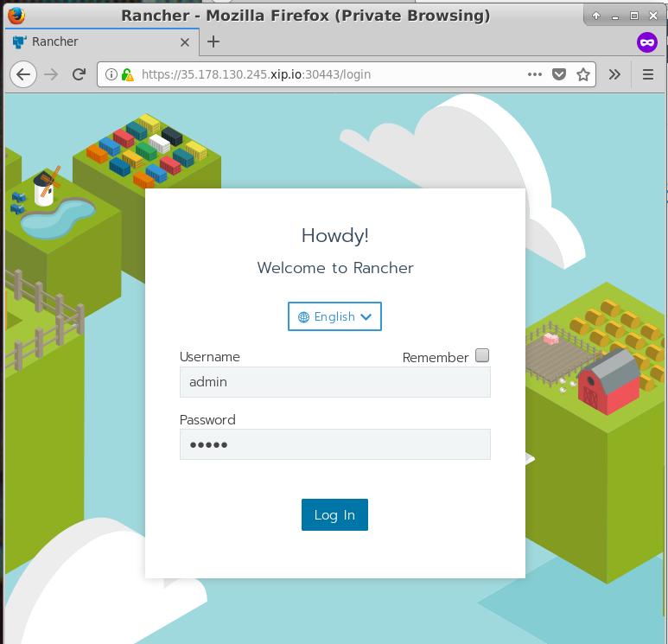
Task: Click the window shade-up arrow button
Action: (x=596, y=16)
